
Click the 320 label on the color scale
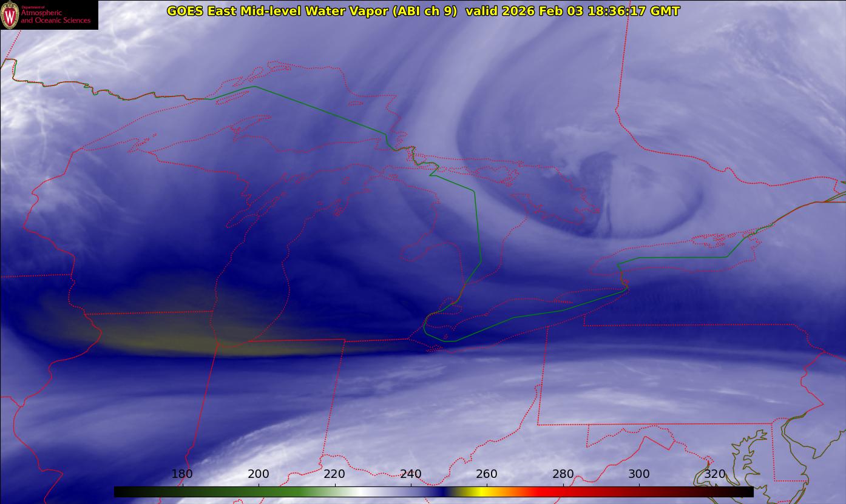click(716, 474)
